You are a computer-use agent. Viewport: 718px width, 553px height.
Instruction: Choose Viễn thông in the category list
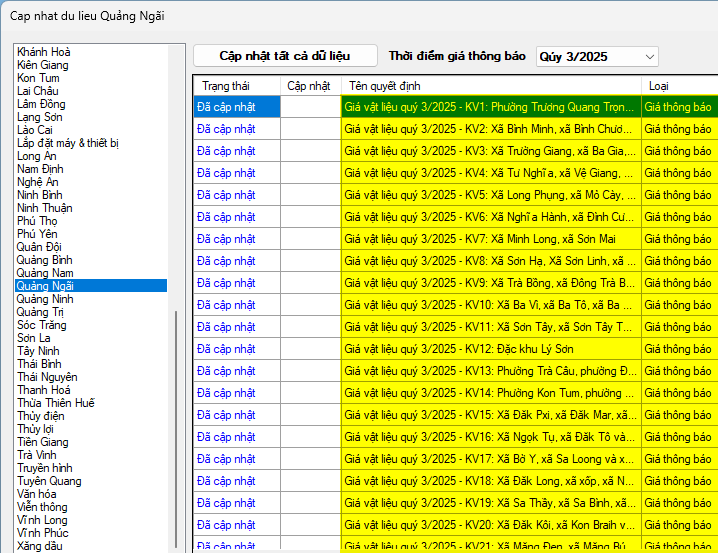(x=41, y=507)
